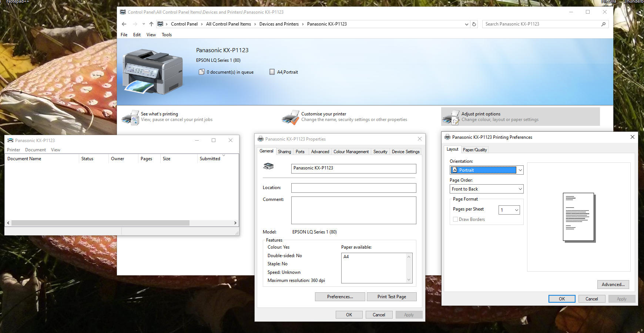644x333 pixels.
Task: Click printer icon in queue window title
Action: pos(10,140)
